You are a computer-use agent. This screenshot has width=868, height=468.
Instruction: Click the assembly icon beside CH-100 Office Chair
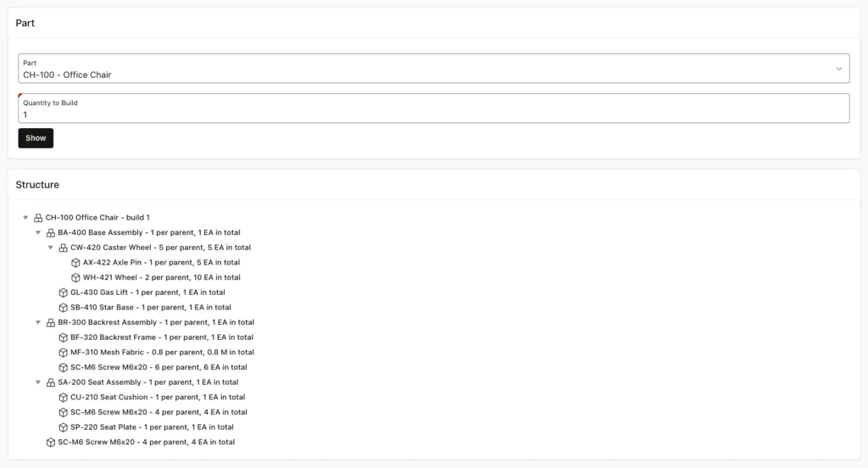(x=38, y=218)
